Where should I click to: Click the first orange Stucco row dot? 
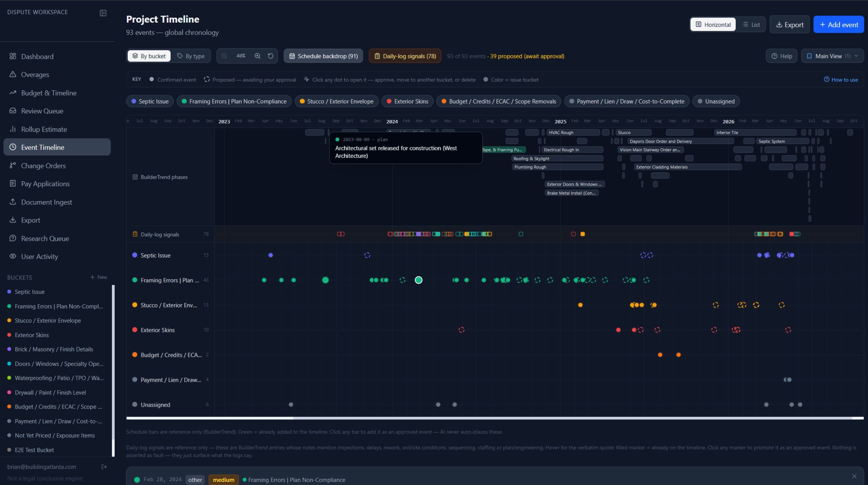pos(580,305)
